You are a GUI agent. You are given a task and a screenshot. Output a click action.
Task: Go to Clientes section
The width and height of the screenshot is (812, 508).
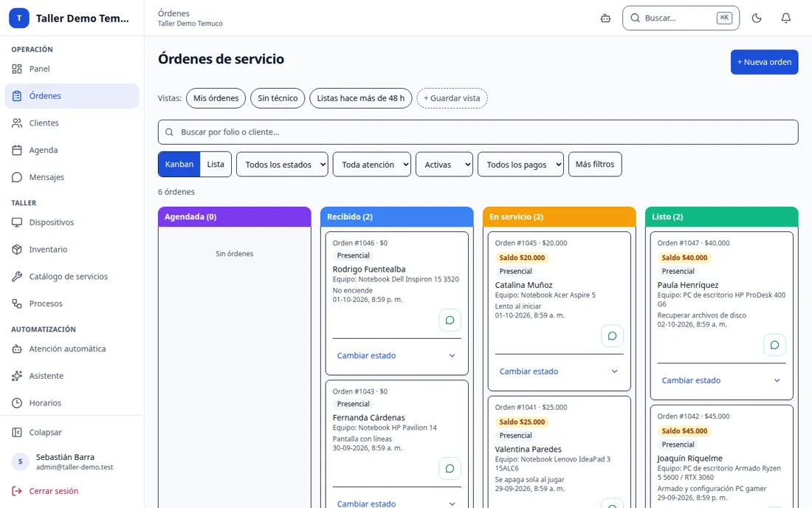coord(72,123)
